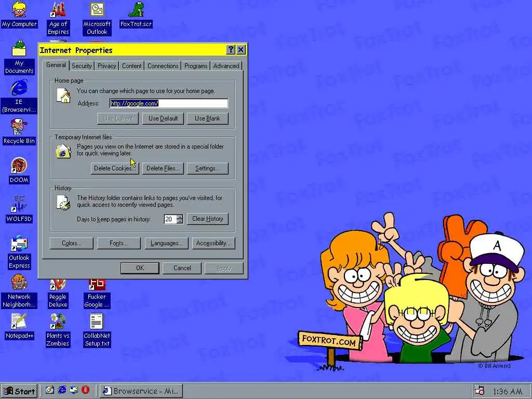532x399 pixels.
Task: Click the 1:36 AM taskbar clock
Action: (507, 391)
